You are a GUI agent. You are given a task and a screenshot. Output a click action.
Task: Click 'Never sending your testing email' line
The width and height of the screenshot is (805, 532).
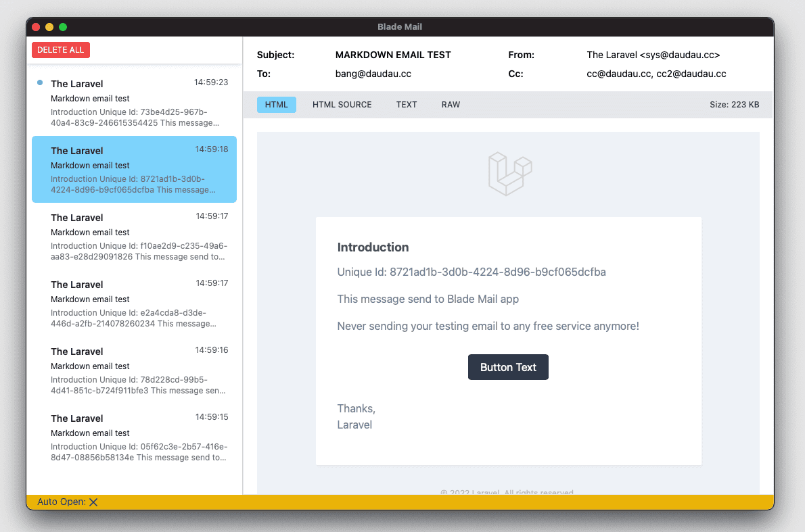coord(488,327)
